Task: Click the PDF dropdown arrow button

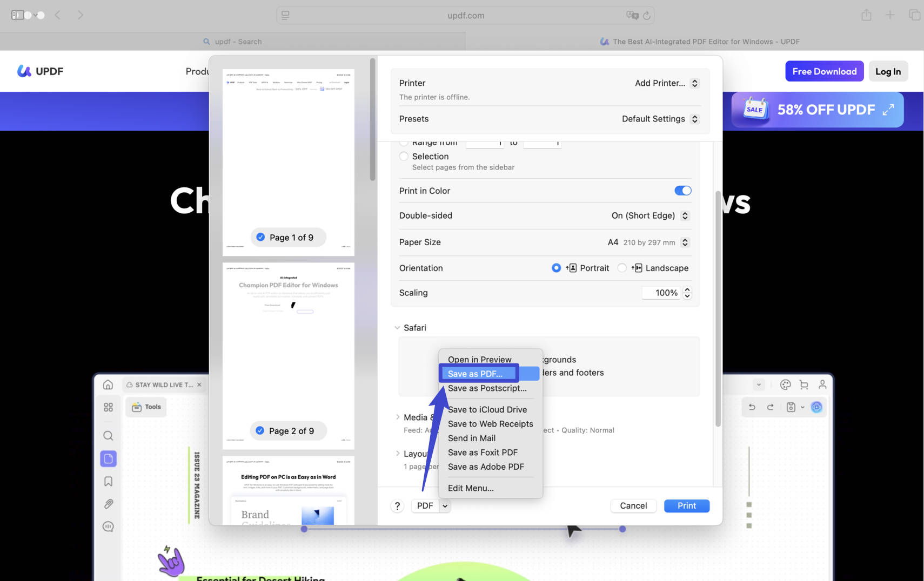Action: tap(445, 506)
